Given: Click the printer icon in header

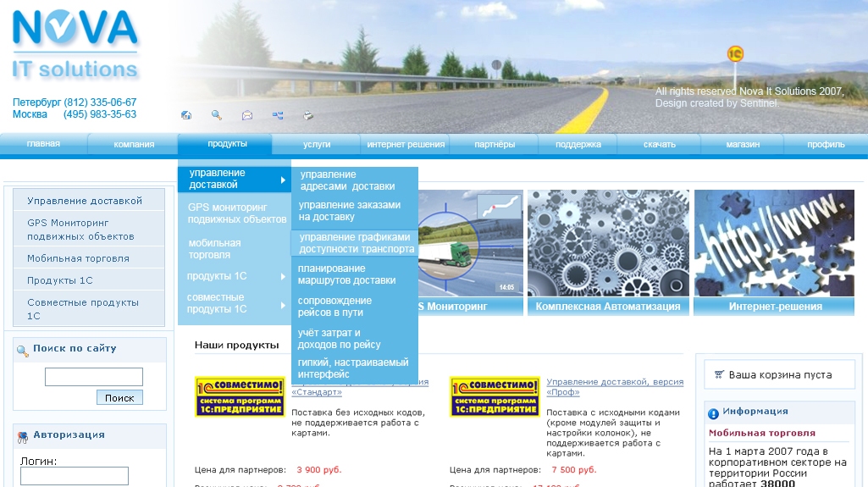Looking at the screenshot, I should click(x=308, y=115).
